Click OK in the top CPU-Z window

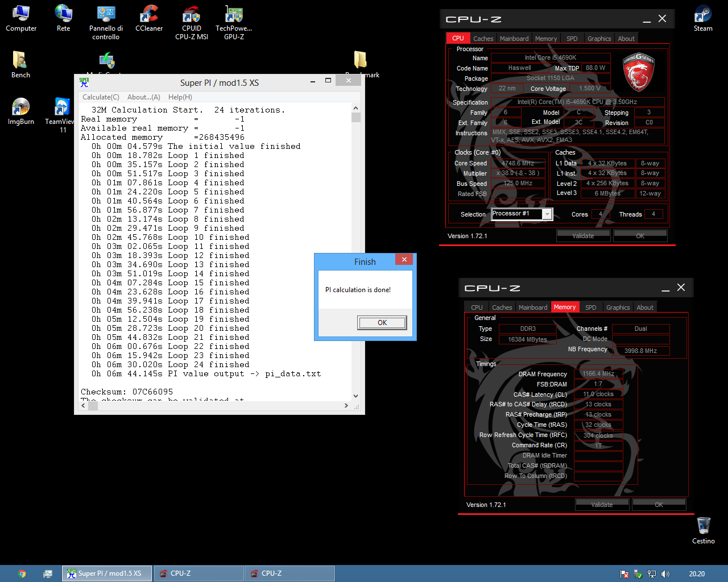[640, 236]
